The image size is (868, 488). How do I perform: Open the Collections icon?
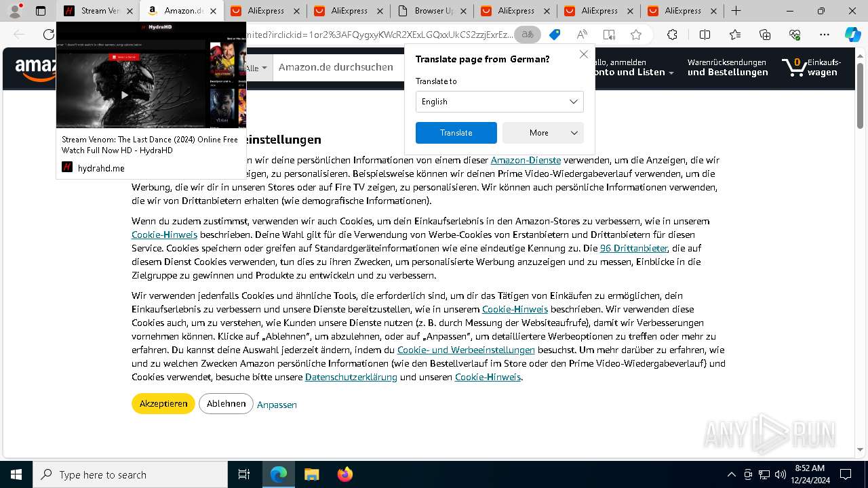(x=765, y=35)
